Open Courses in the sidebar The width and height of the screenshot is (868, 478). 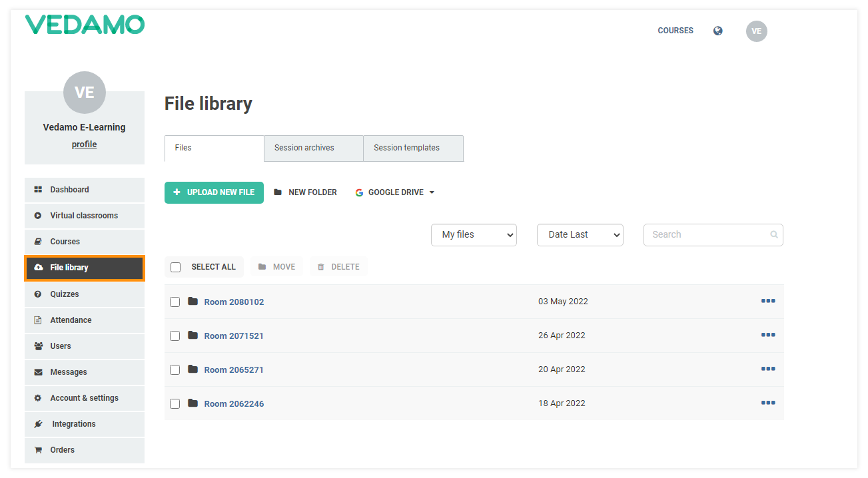coord(85,242)
